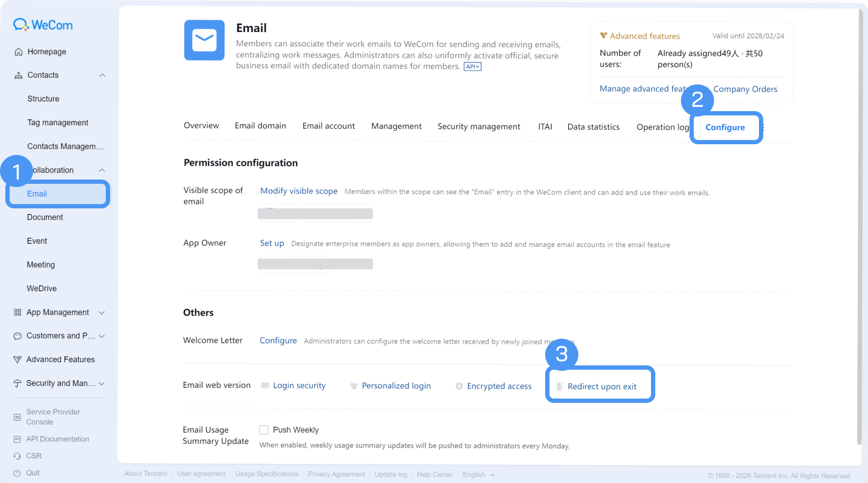This screenshot has height=483, width=868.
Task: Open the Operation log tab
Action: (663, 127)
